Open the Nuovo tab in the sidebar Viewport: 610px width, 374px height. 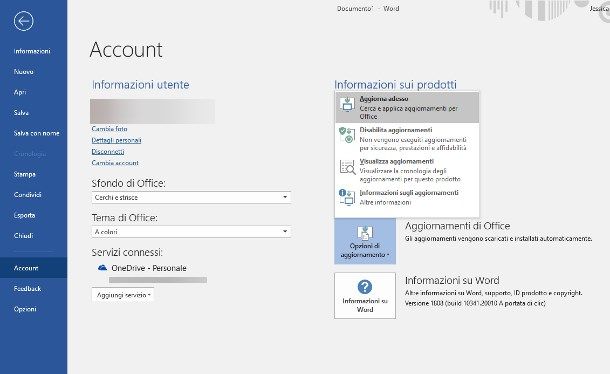click(x=23, y=72)
